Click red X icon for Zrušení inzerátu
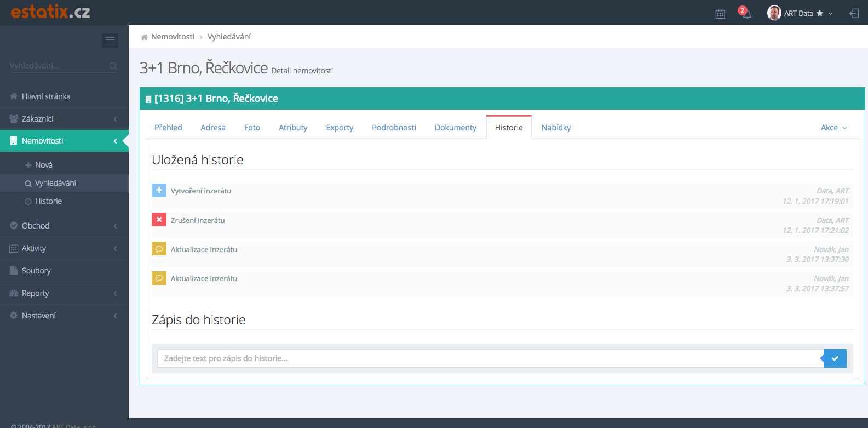 (159, 220)
